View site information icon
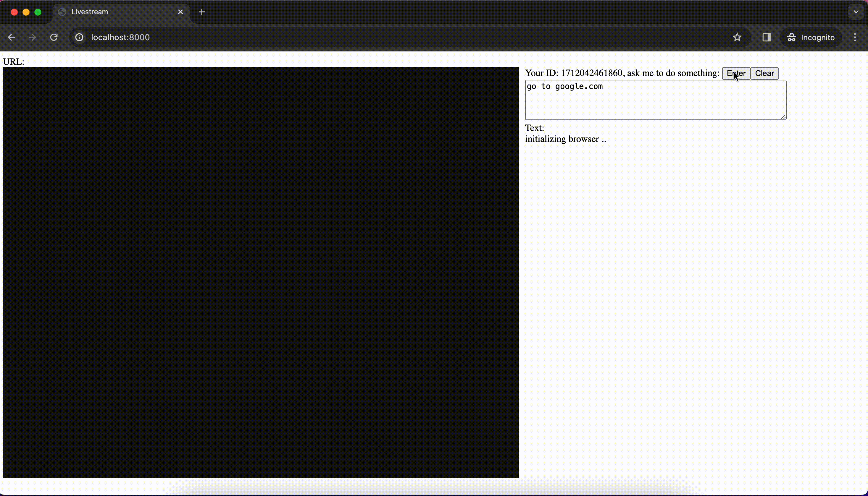 click(79, 38)
